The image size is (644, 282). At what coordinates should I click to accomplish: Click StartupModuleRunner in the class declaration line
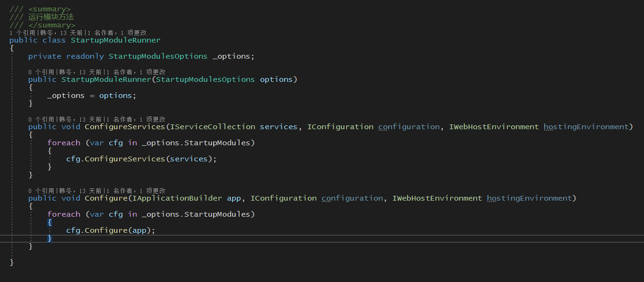[115, 40]
